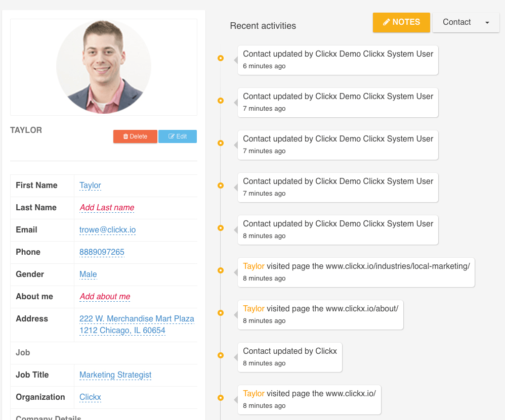Click the pencil icon on the Edit button
This screenshot has height=420, width=505.
coord(171,136)
